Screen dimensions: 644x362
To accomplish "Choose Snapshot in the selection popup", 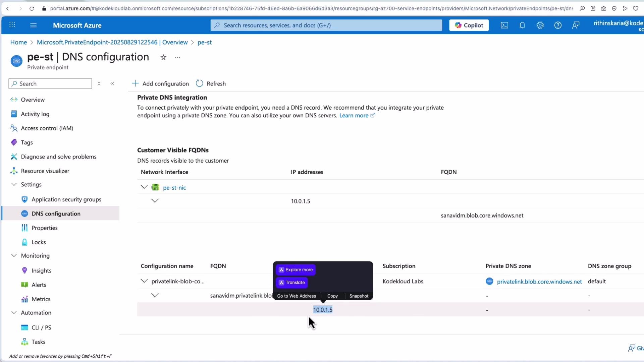I will [359, 296].
